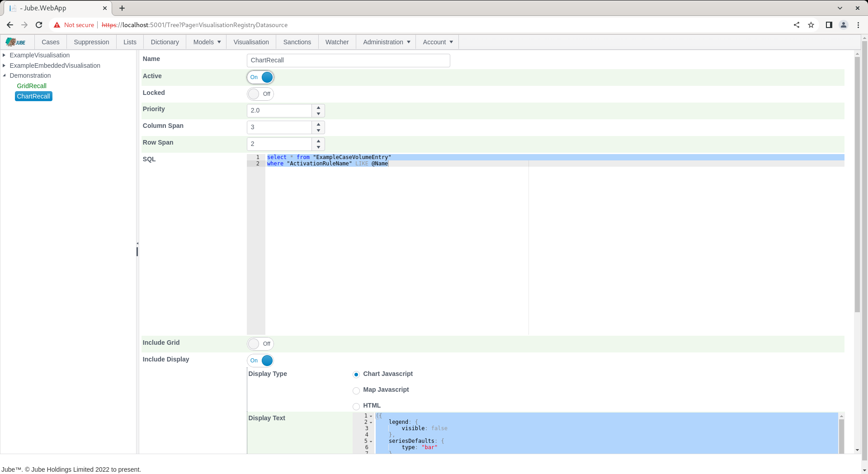This screenshot has width=868, height=474.
Task: Toggle the browser side panel icon
Action: click(829, 25)
